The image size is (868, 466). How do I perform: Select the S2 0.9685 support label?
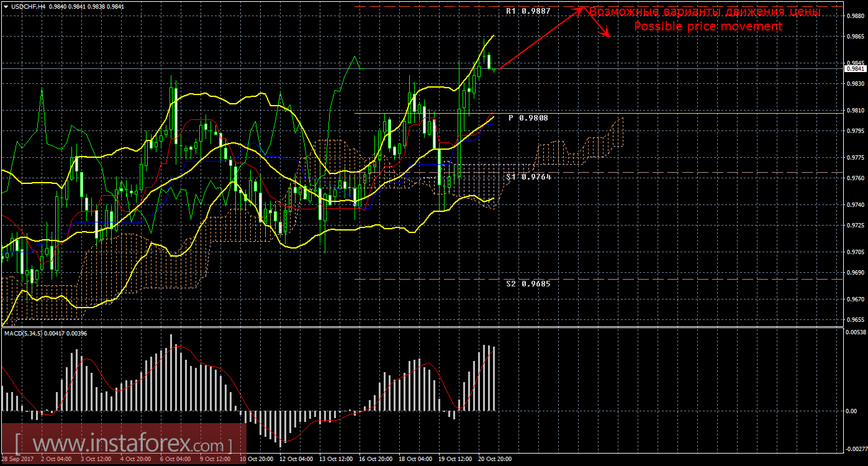[x=528, y=283]
